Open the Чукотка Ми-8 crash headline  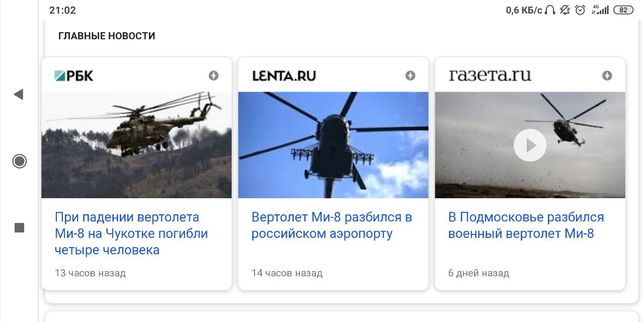click(131, 233)
